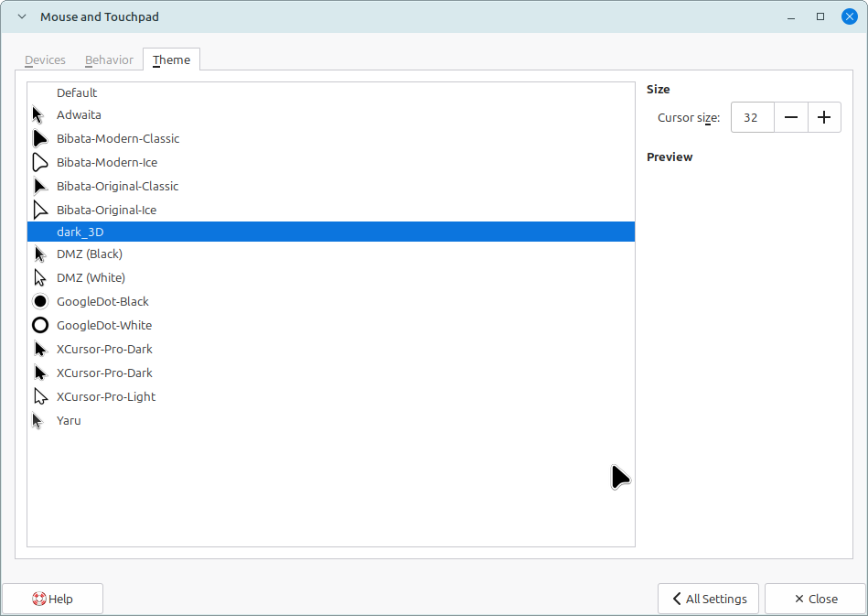868x616 pixels.
Task: Minimize the Mouse and Touchpad window
Action: coord(791,17)
